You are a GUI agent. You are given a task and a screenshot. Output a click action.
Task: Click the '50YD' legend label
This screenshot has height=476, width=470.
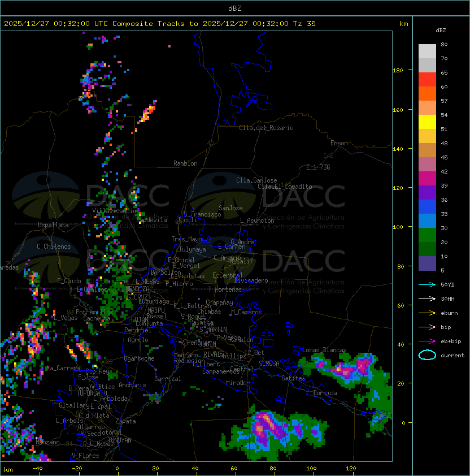point(447,285)
